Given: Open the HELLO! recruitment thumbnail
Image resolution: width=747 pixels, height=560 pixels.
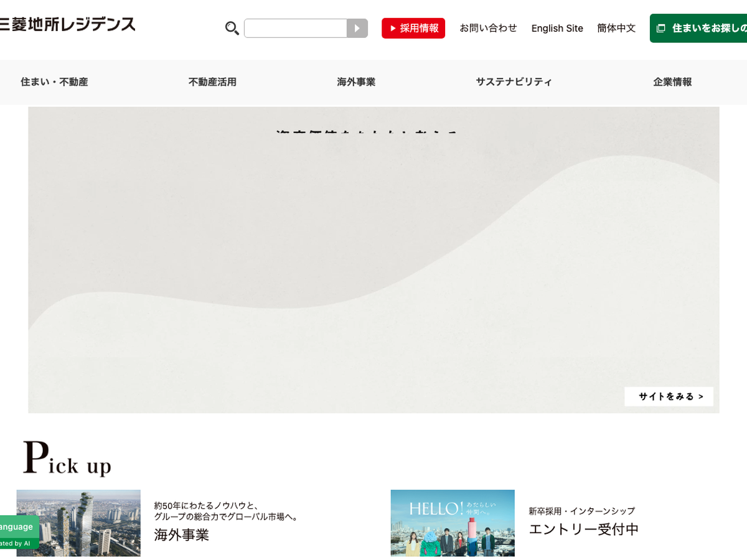Looking at the screenshot, I should click(x=453, y=523).
